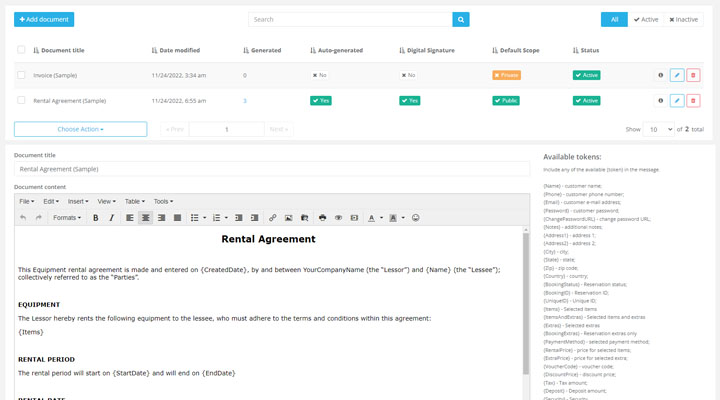The height and width of the screenshot is (400, 720).
Task: Apply background color highlight icon
Action: (393, 218)
